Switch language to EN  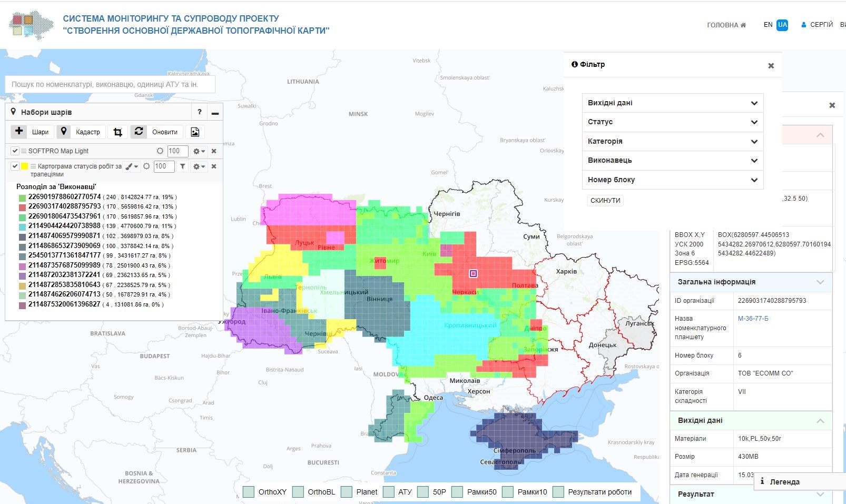(768, 25)
